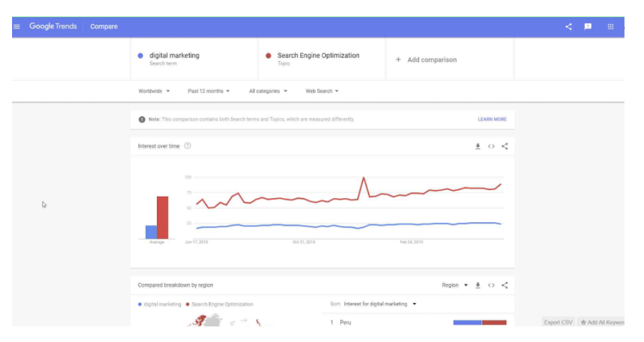644x342 pixels.
Task: Select the Search Engine Optimization topic
Action: (x=322, y=59)
